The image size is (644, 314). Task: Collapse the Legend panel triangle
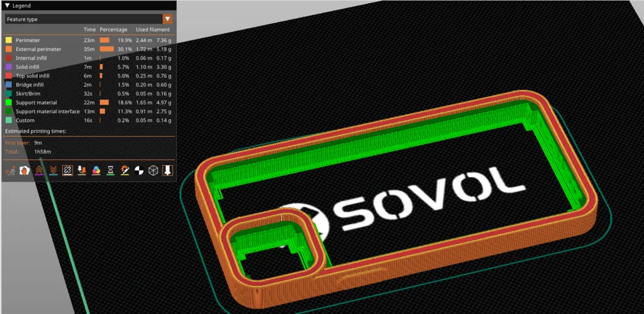pyautogui.click(x=7, y=6)
